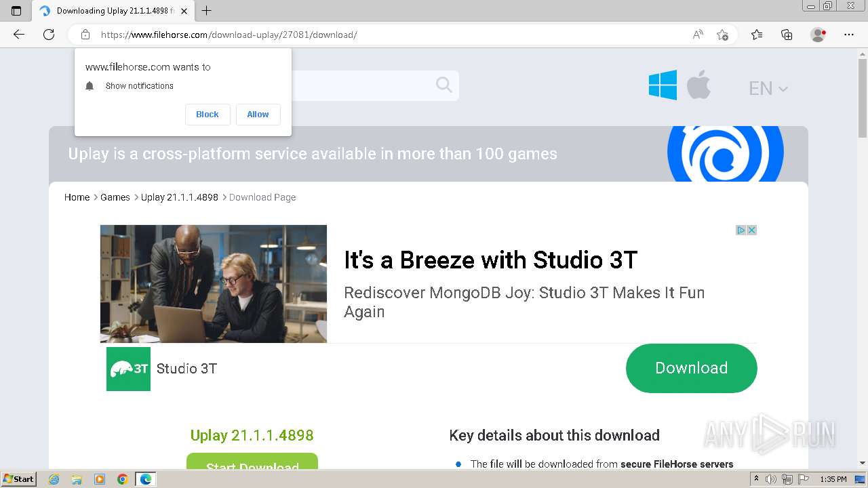This screenshot has height=488, width=868.
Task: Select the Windows platform logo
Action: [x=663, y=85]
